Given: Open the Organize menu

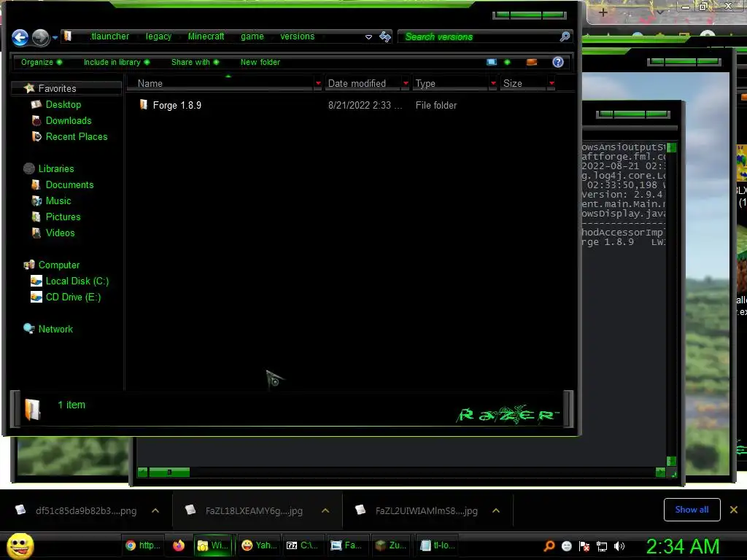Looking at the screenshot, I should coord(42,62).
